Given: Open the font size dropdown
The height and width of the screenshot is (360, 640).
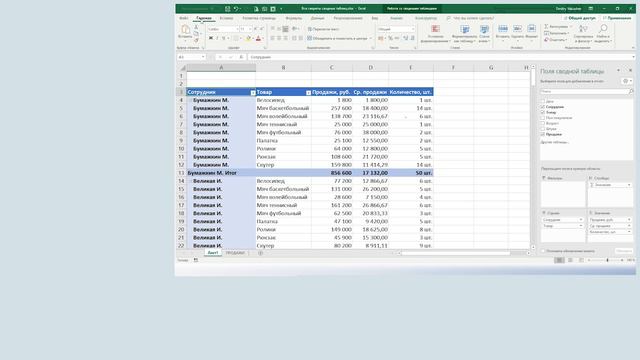Looking at the screenshot, I should tap(250, 29).
